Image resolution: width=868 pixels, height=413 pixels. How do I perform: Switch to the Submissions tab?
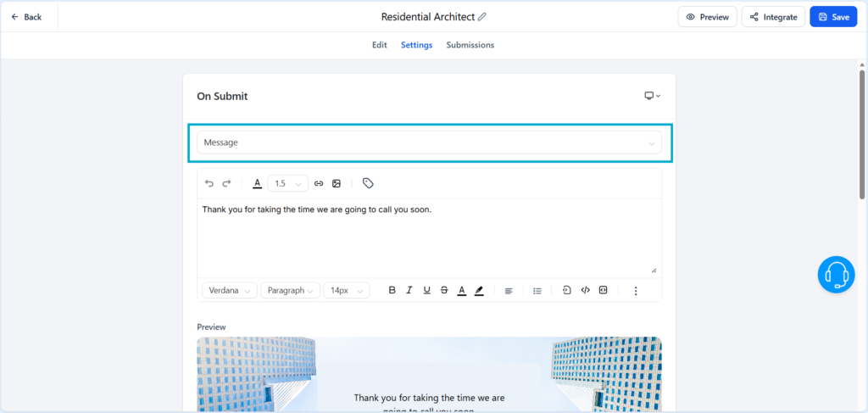470,45
